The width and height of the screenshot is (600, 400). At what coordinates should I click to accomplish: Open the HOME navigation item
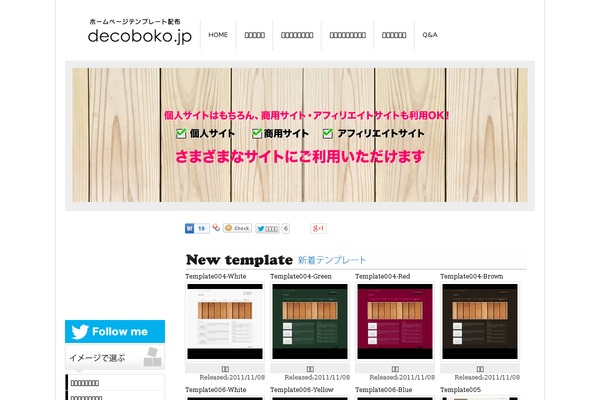[218, 35]
